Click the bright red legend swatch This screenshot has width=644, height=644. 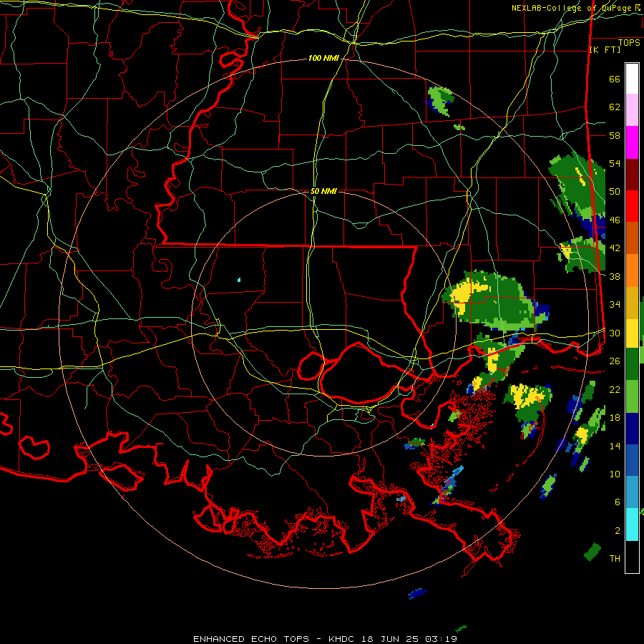[x=632, y=206]
